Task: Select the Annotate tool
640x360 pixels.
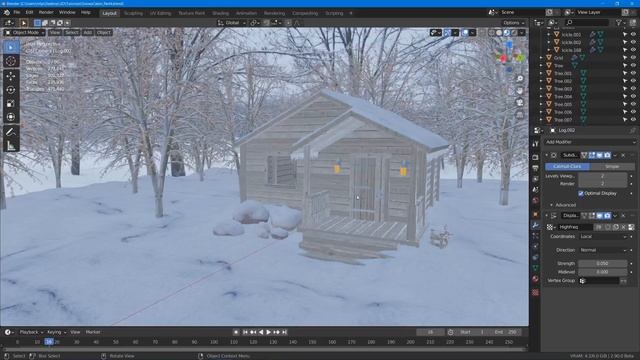Action: click(11, 132)
